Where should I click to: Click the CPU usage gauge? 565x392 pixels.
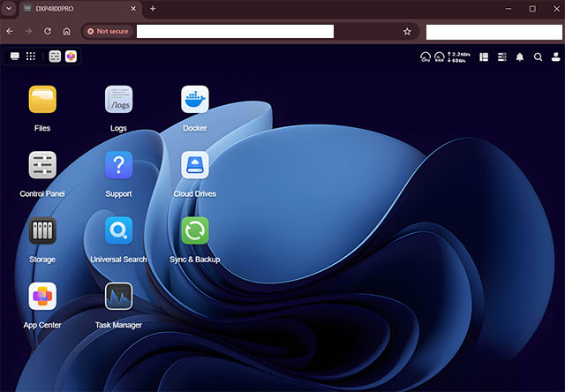(x=426, y=57)
